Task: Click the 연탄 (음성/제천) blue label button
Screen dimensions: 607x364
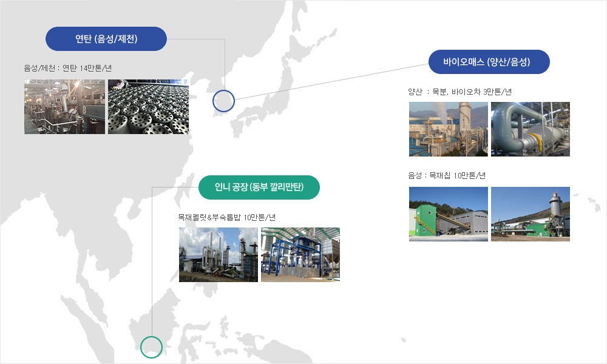Action: click(106, 39)
